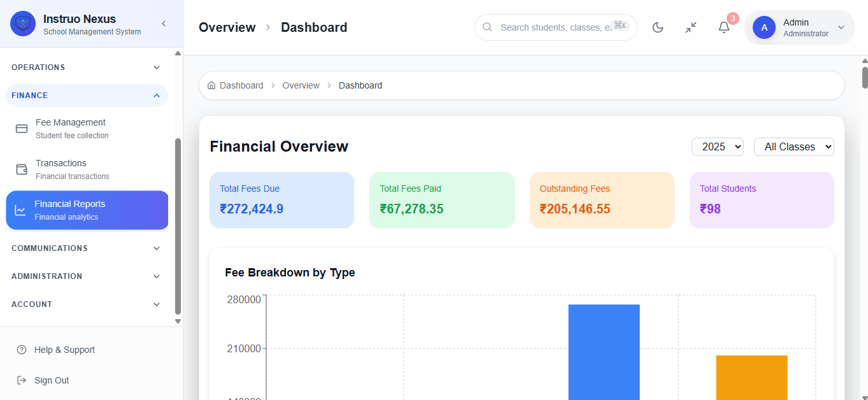Expand the Administration sidebar section

(87, 276)
